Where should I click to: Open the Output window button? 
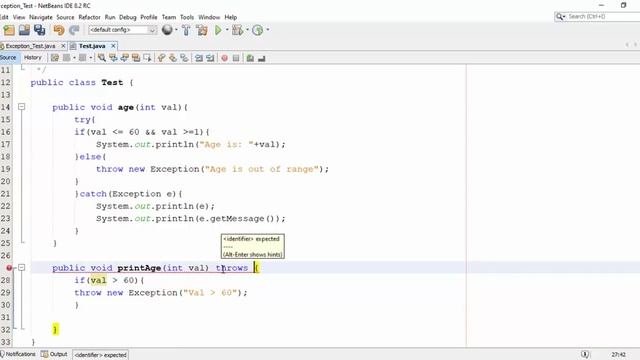(54, 354)
